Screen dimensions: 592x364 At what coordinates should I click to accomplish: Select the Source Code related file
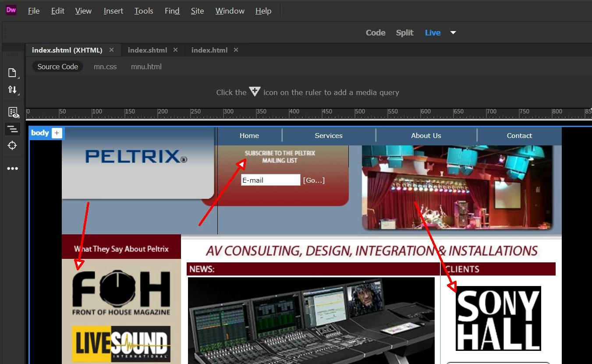click(x=58, y=67)
